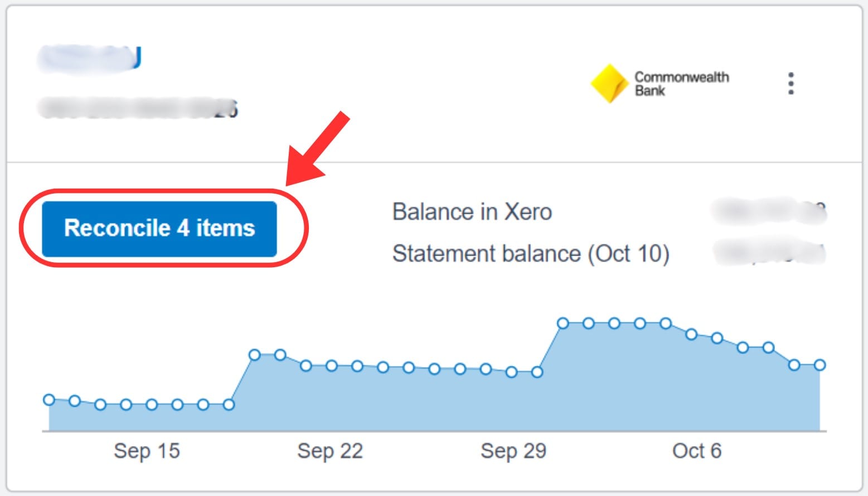The height and width of the screenshot is (496, 868).
Task: Click the Sep 29 axis label
Action: click(x=513, y=451)
